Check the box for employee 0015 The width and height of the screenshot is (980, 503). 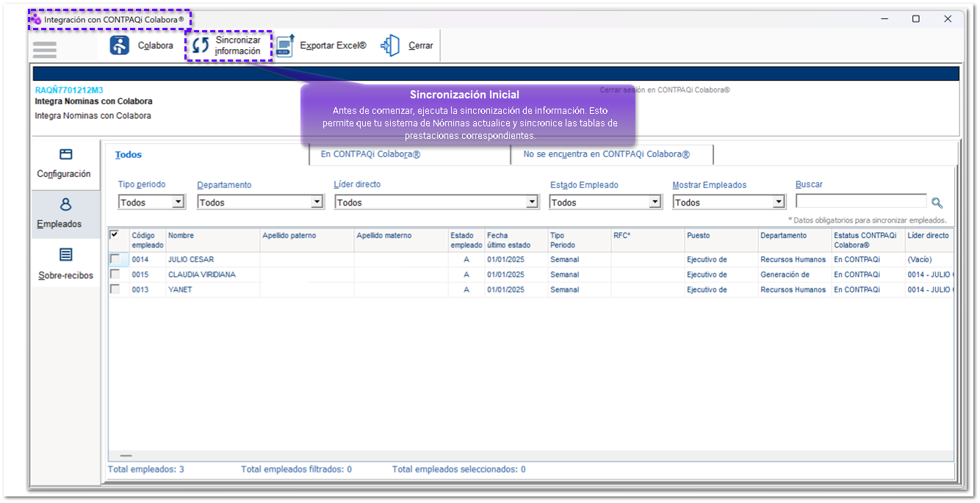coord(115,275)
